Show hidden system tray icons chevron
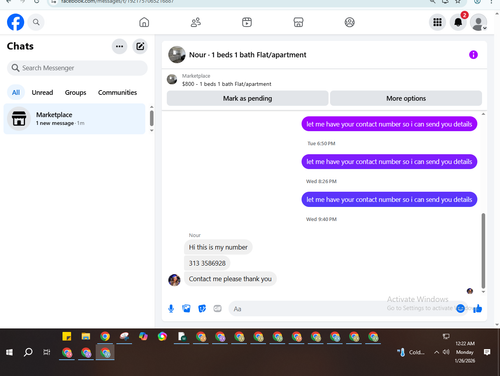This screenshot has width=500, height=376. click(436, 352)
